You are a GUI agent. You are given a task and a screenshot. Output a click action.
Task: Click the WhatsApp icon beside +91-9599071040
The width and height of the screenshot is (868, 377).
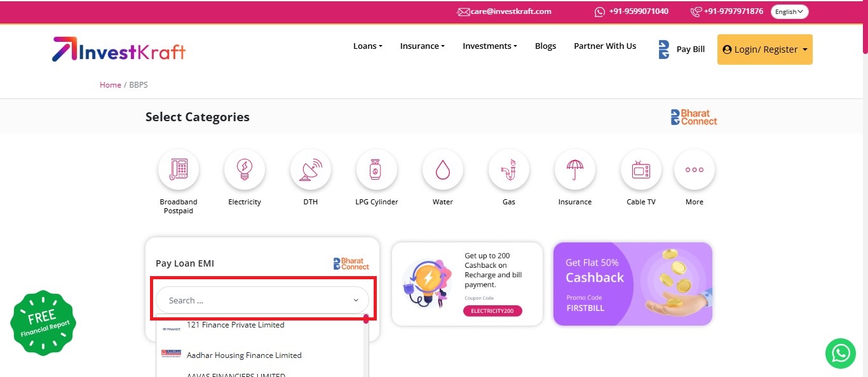tap(600, 11)
